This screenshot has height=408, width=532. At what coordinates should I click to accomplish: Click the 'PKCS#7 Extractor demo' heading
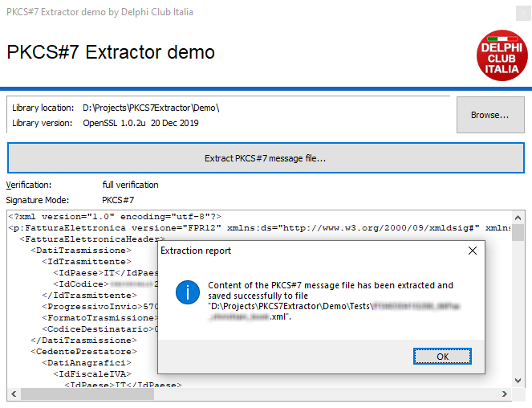(x=111, y=52)
